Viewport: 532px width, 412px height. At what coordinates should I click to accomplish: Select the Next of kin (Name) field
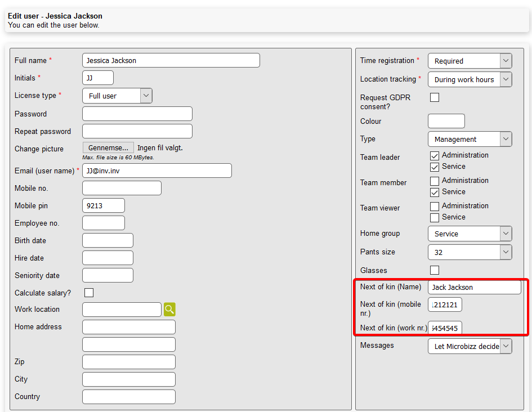(x=474, y=287)
